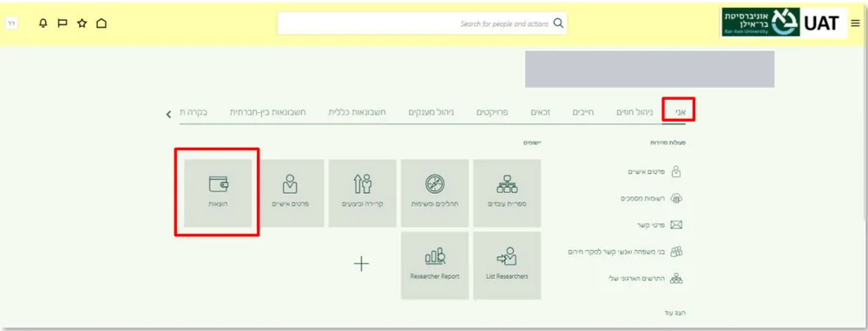Select the אני tab
The image size is (868, 331).
coord(681,112)
